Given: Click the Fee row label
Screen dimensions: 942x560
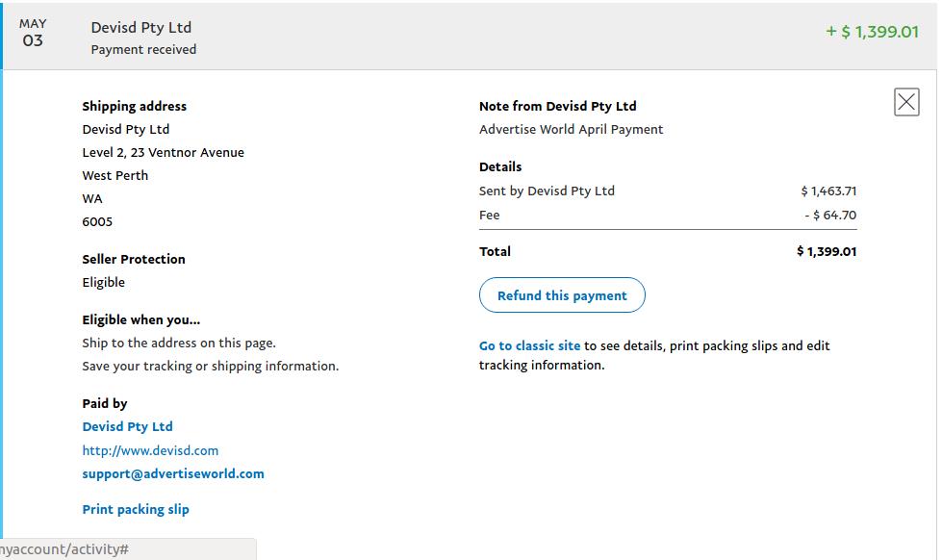Looking at the screenshot, I should (x=489, y=216).
